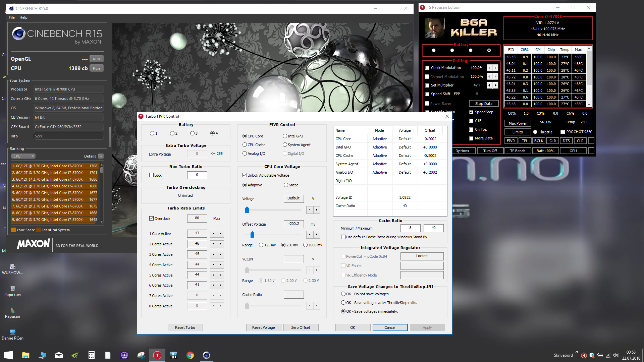Switch to ThrottleStop taskbar icon
Image resolution: width=644 pixels, height=362 pixels.
click(x=157, y=355)
